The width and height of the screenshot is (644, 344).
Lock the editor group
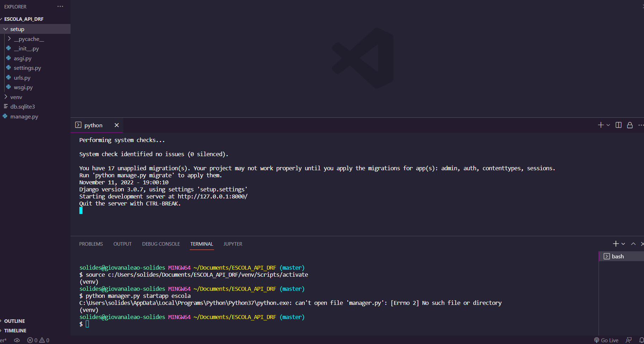point(630,125)
